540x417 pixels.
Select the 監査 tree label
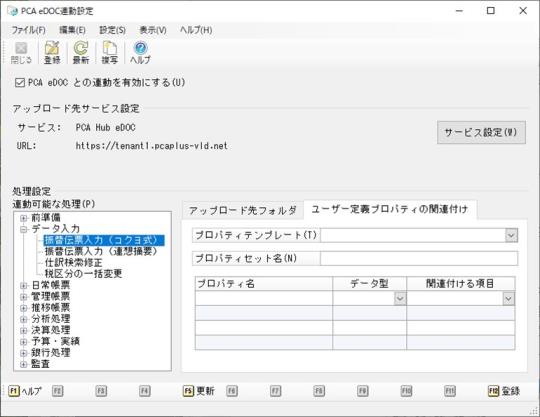point(41,364)
